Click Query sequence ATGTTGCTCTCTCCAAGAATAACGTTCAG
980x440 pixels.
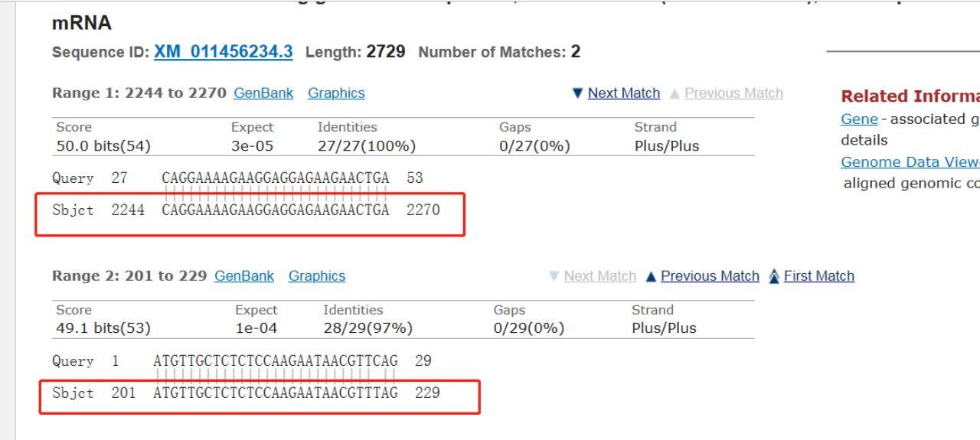pos(276,361)
